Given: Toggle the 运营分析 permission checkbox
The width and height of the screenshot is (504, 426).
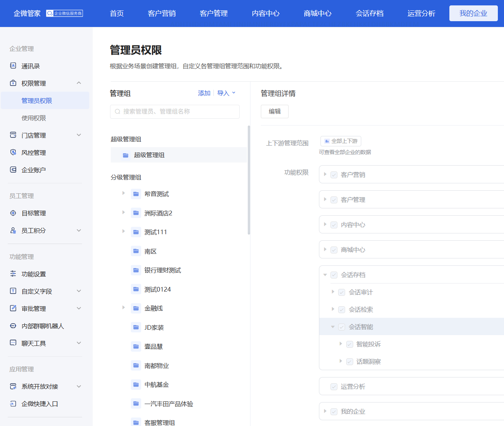Looking at the screenshot, I should [x=334, y=387].
